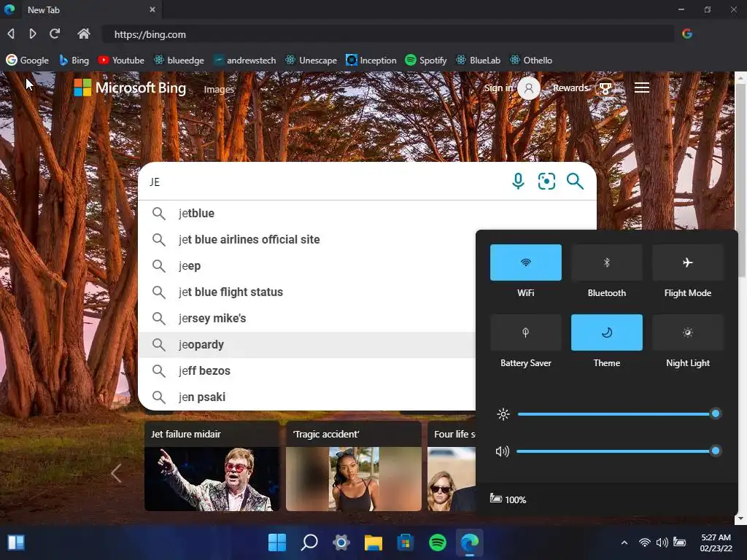Launch Settings gear from taskbar
This screenshot has height=560, width=747.
click(341, 542)
